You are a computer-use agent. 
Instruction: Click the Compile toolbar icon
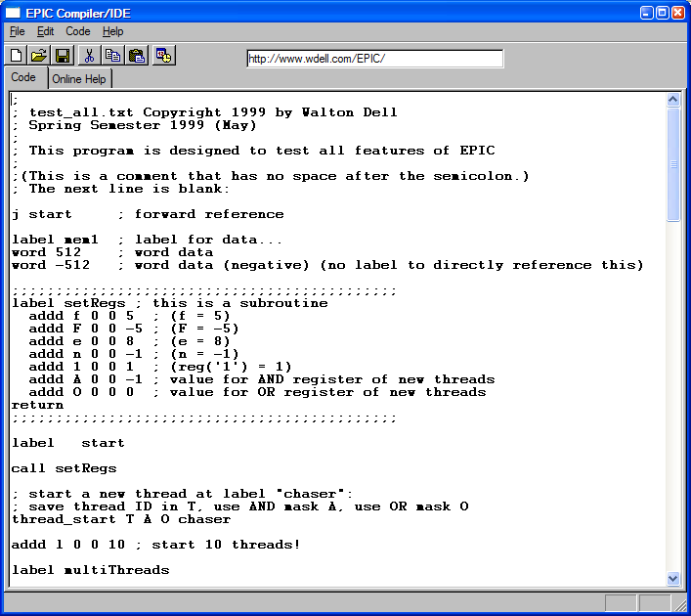(163, 56)
